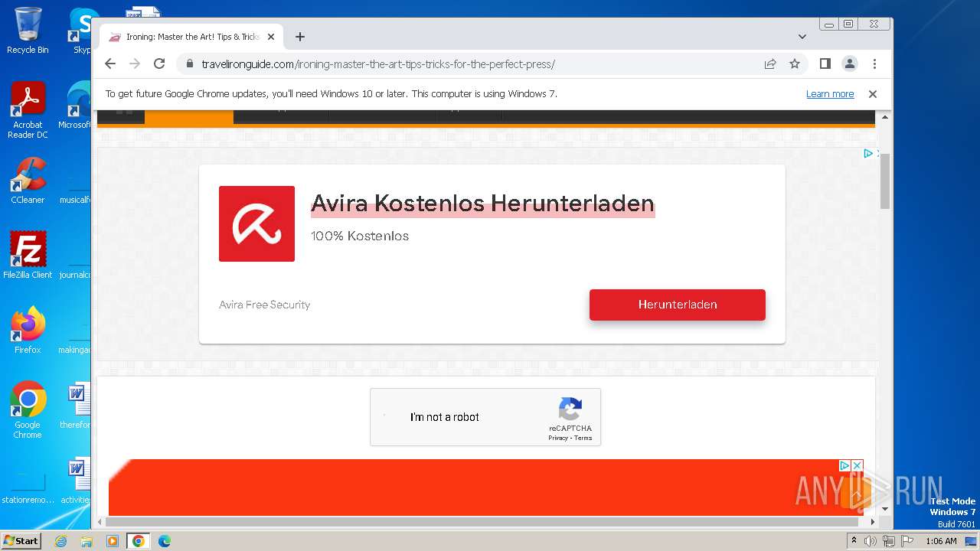Open Windows Explorer from taskbar
This screenshot has height=551, width=980.
coord(87,541)
